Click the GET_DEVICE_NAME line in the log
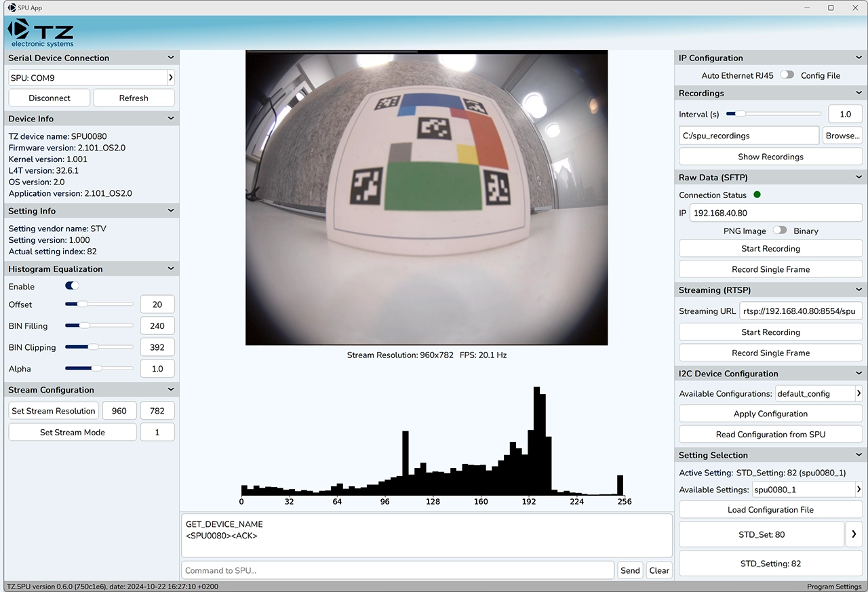The image size is (868, 592). (x=224, y=524)
